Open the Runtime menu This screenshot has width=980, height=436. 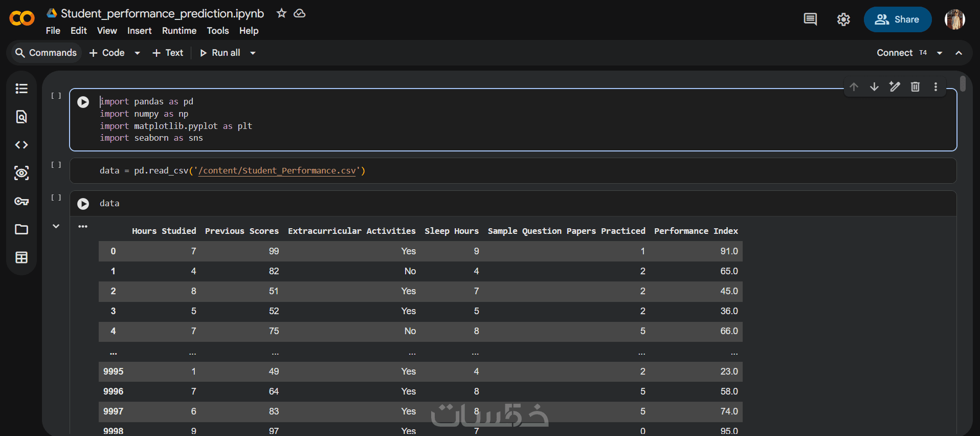tap(179, 31)
